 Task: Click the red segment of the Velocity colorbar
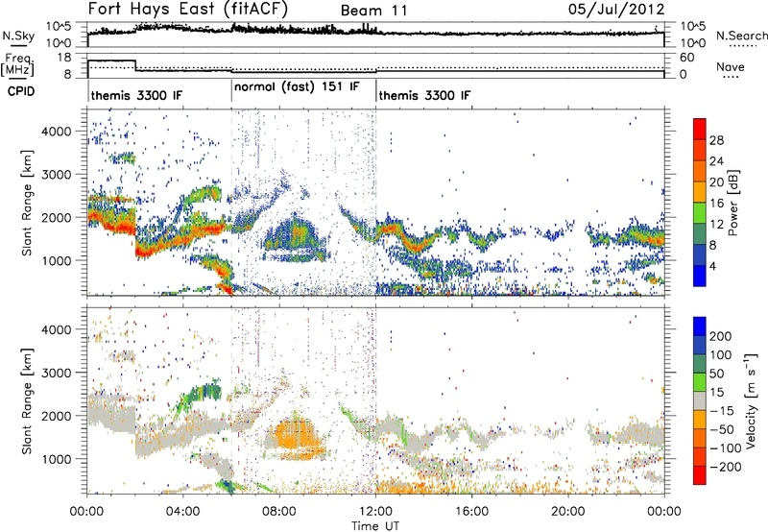pos(700,475)
